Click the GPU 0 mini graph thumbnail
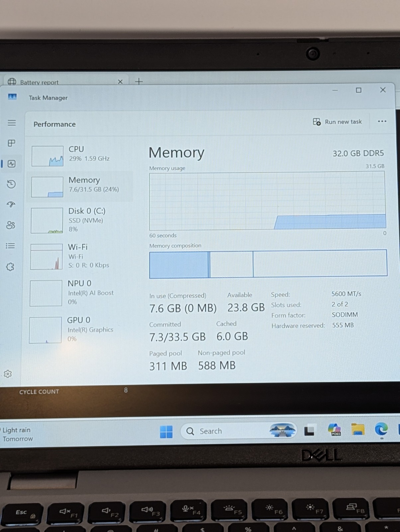Viewport: 400px width, 532px height. click(x=46, y=330)
